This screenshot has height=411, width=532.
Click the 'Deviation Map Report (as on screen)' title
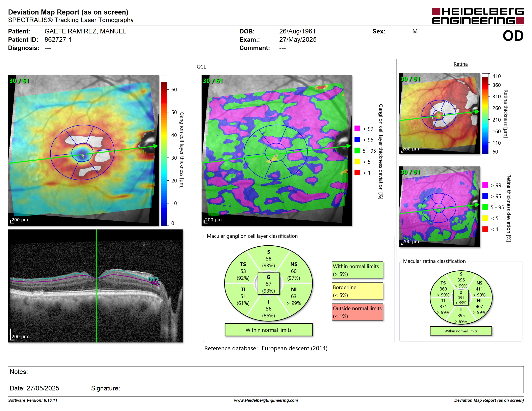(68, 12)
